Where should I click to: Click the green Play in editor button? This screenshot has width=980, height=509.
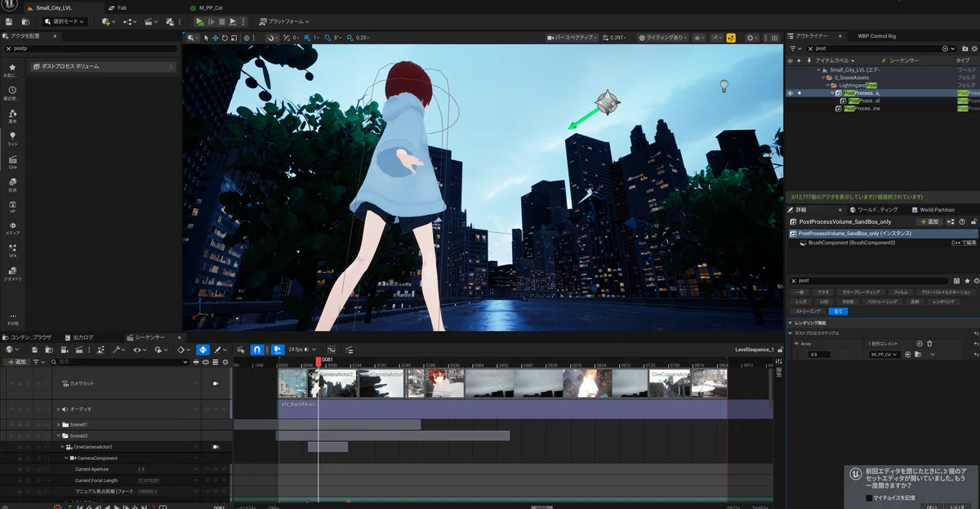[x=200, y=21]
